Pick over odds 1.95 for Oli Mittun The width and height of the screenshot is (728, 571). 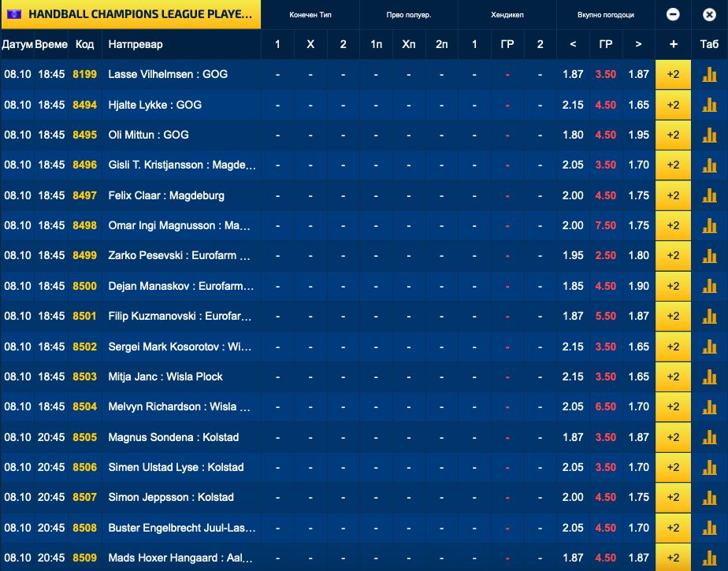[x=638, y=135]
